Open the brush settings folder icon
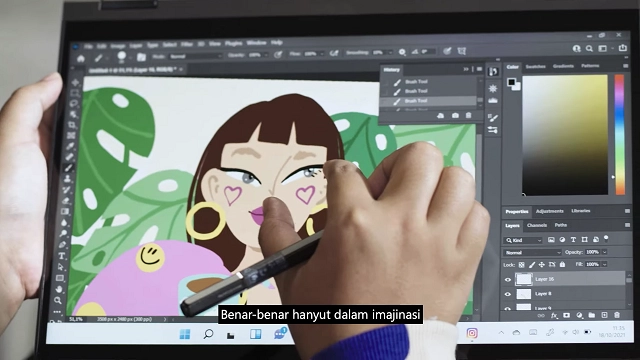The height and width of the screenshot is (360, 640). 141,57
